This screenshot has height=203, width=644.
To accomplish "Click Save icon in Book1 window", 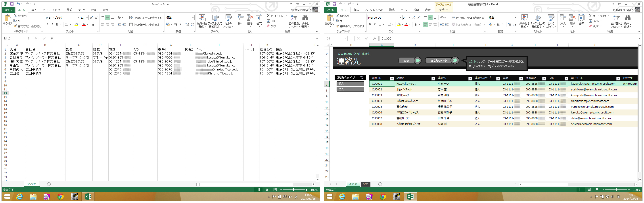I will point(12,4).
